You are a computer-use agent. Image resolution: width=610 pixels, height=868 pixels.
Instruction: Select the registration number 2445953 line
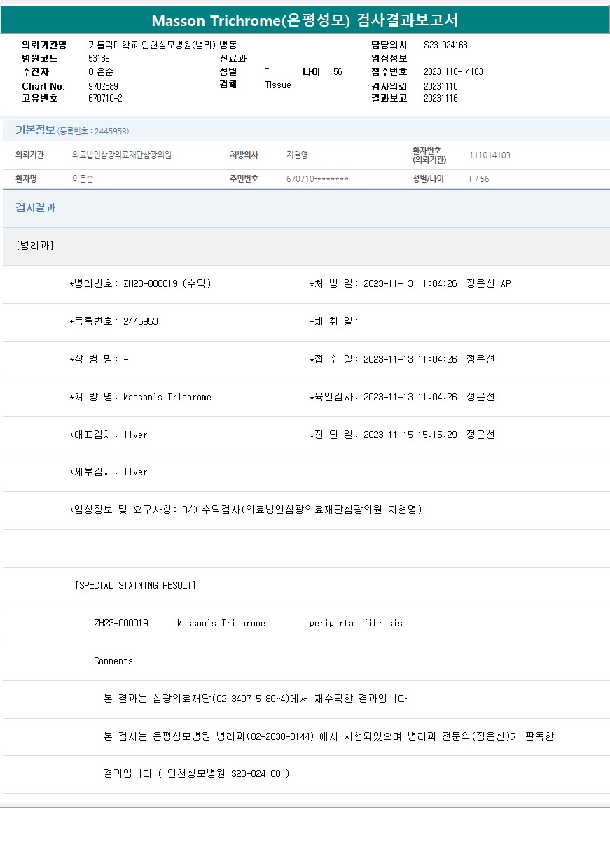pos(114,321)
